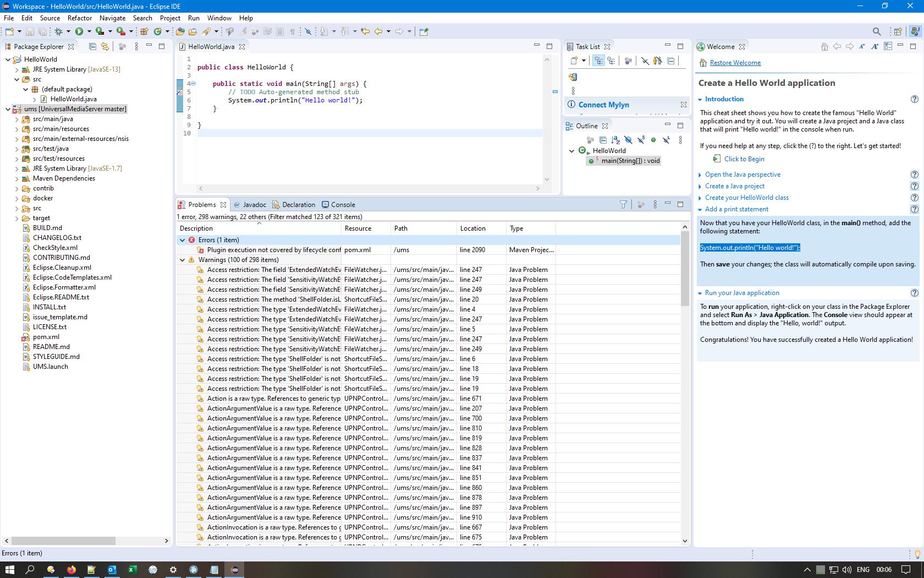The width and height of the screenshot is (924, 578).
Task: Click the Coverage run icon in toolbar
Action: tap(100, 31)
